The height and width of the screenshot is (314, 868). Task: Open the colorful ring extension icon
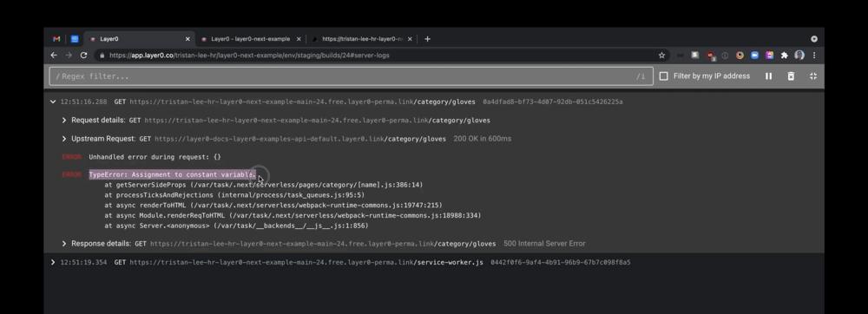pyautogui.click(x=740, y=56)
